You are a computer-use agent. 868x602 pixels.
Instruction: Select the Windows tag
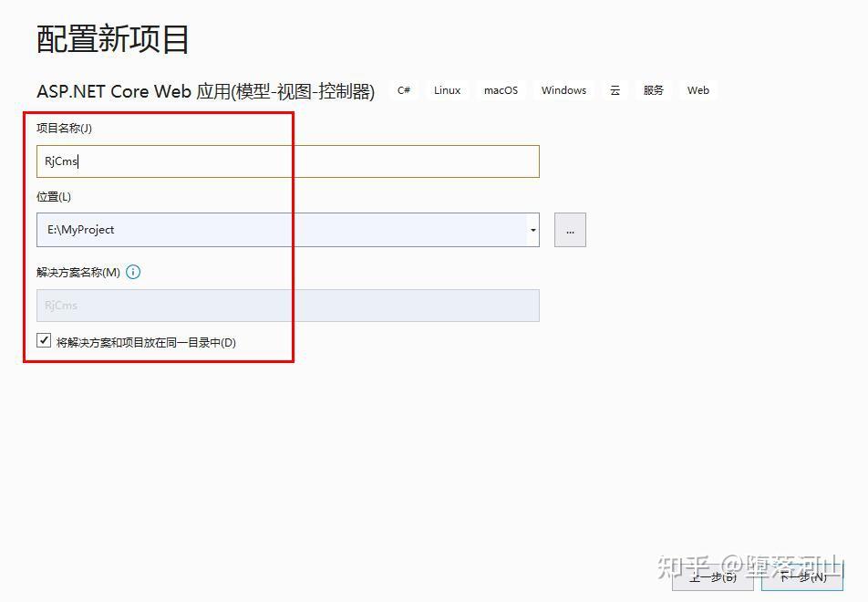pyautogui.click(x=563, y=90)
